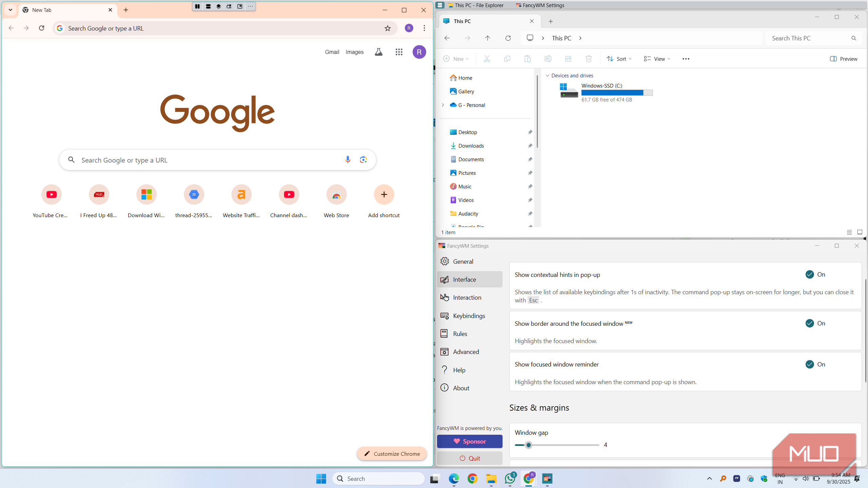Refresh the This PC File Explorer window
The width and height of the screenshot is (868, 488).
[x=508, y=38]
